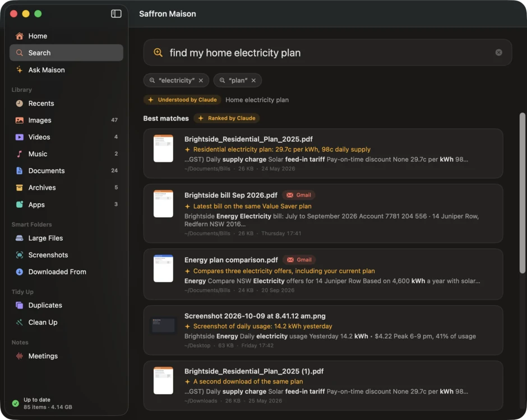527x420 pixels.
Task: Click summary "A second download of the same plan"
Action: (248, 381)
